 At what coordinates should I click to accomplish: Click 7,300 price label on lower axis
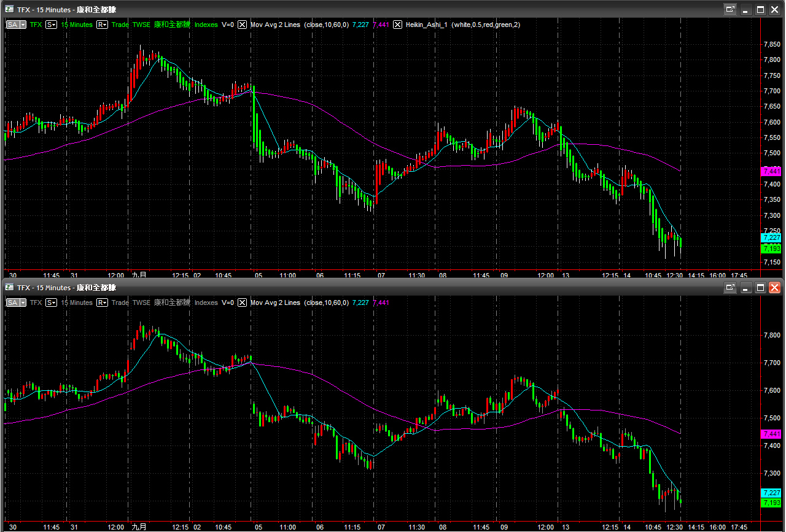772,473
